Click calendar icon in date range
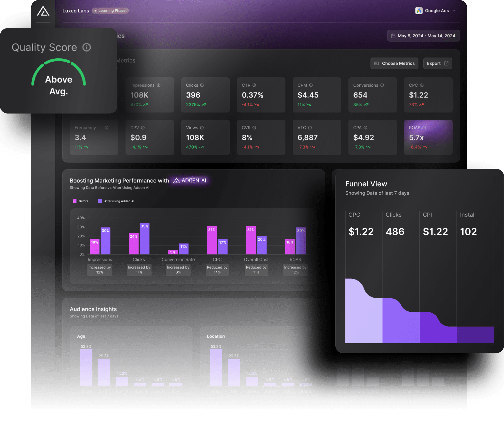The image size is (504, 423). click(393, 36)
